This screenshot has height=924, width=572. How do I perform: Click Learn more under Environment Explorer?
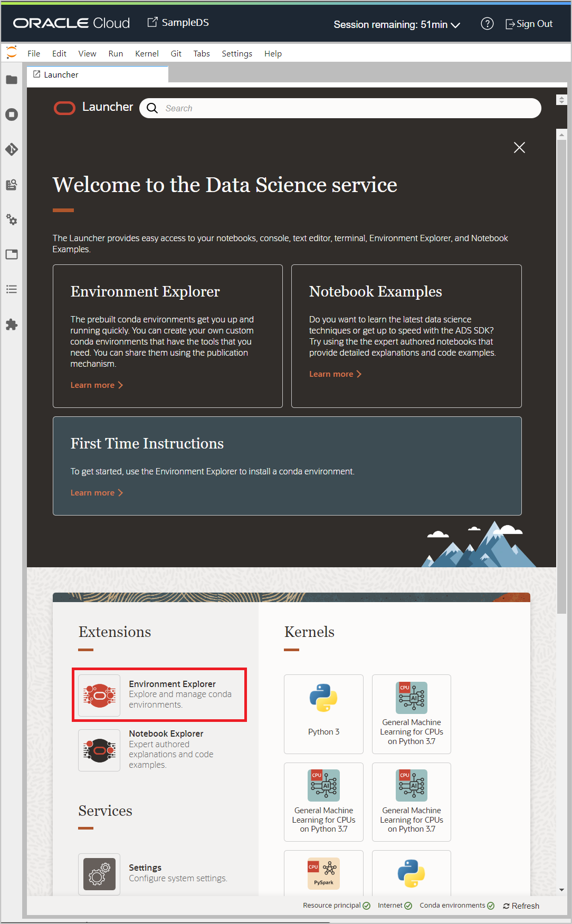(97, 385)
